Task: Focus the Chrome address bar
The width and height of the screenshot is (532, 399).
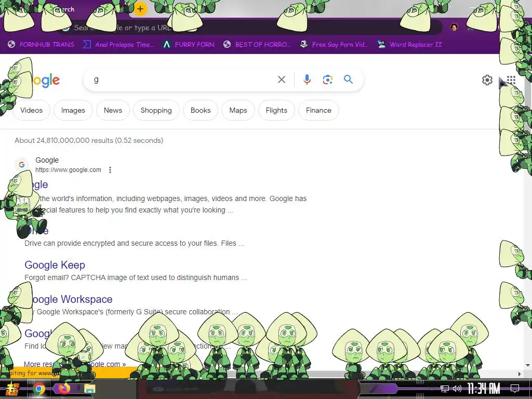Action: (x=251, y=28)
